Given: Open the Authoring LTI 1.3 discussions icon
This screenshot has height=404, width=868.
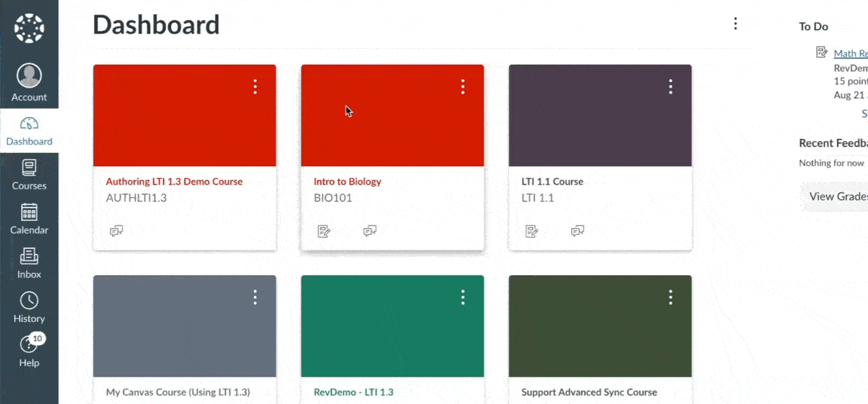Looking at the screenshot, I should pos(116,231).
